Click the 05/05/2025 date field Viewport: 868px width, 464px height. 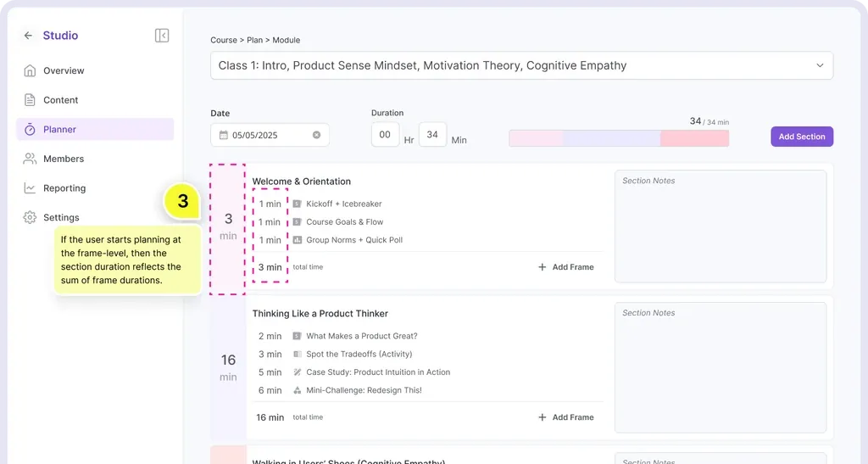click(x=270, y=135)
